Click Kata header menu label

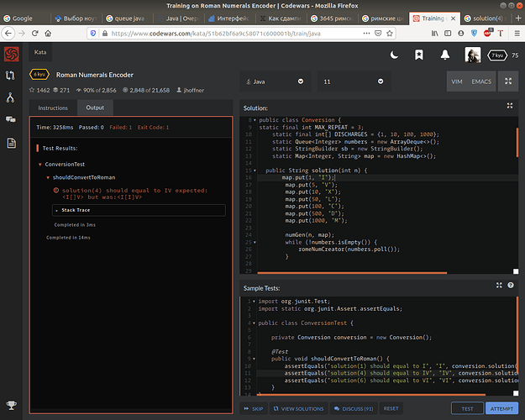[x=40, y=52]
